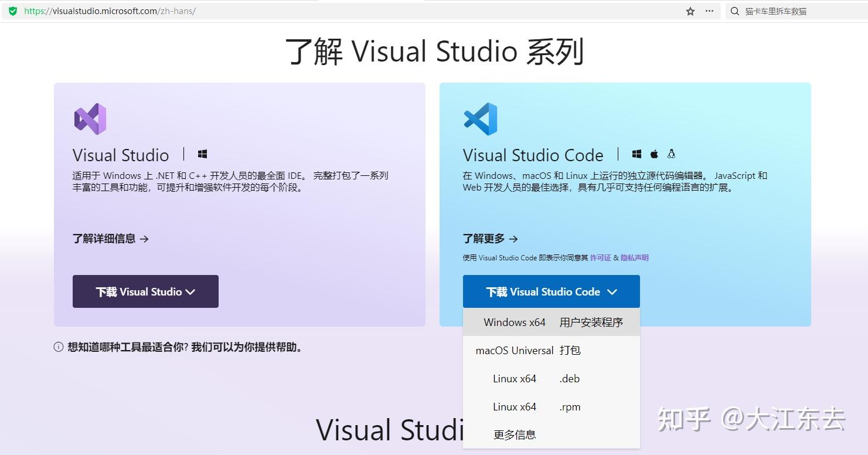Click the info circle icon before the help text

click(x=58, y=347)
